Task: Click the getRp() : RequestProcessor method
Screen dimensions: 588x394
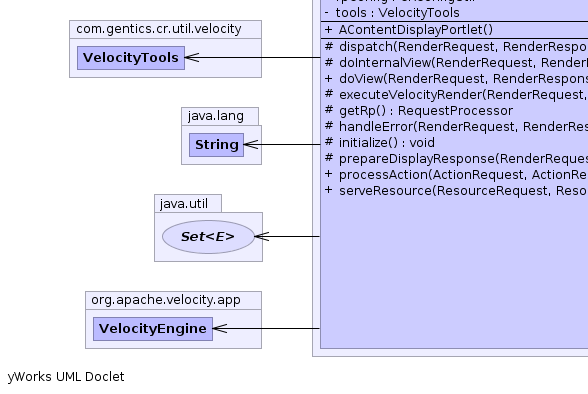Action: (x=419, y=111)
